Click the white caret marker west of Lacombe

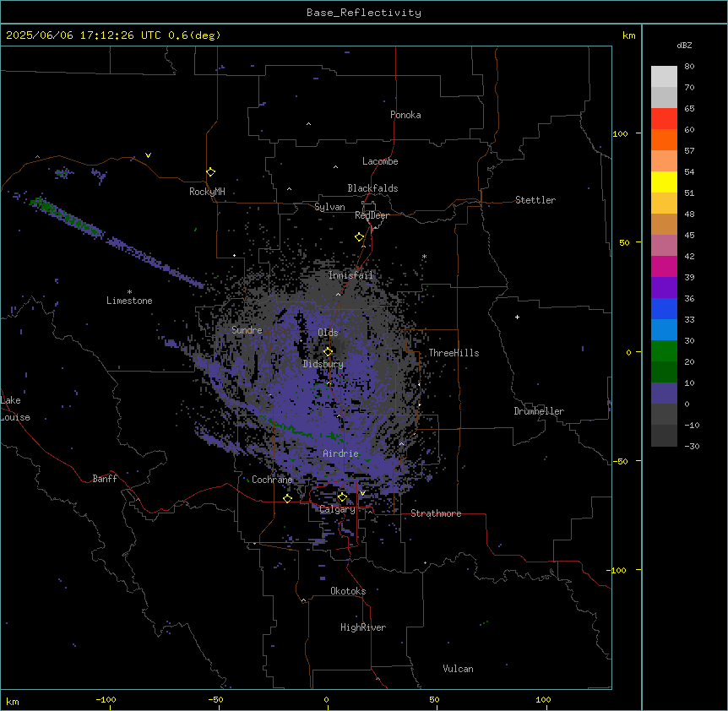pyautogui.click(x=335, y=166)
